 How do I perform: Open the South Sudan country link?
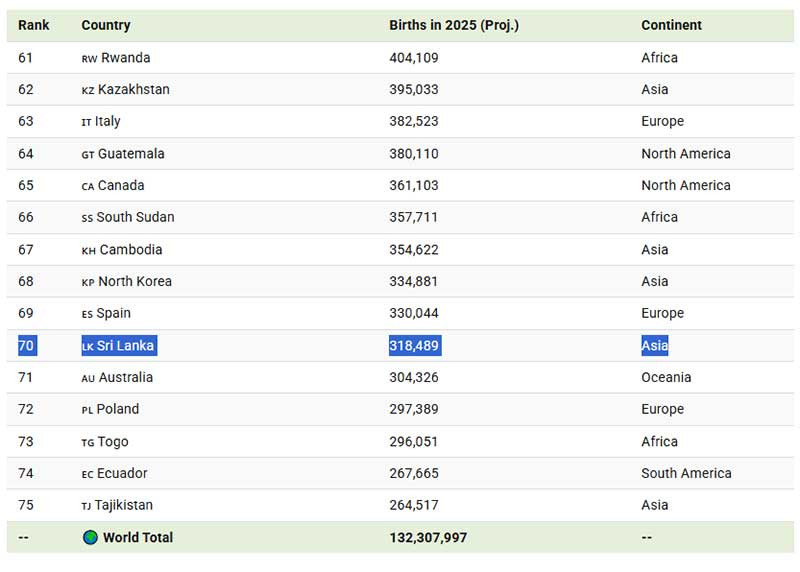pyautogui.click(x=135, y=217)
